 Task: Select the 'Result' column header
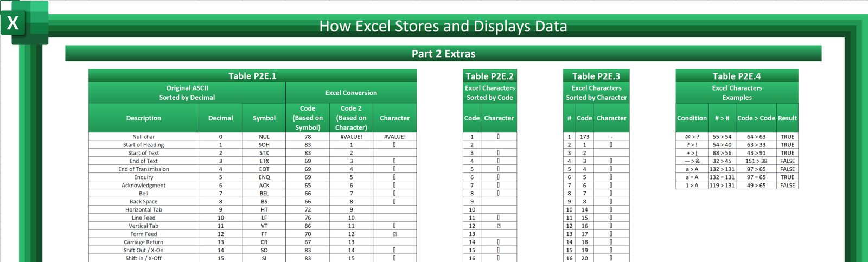(x=787, y=118)
